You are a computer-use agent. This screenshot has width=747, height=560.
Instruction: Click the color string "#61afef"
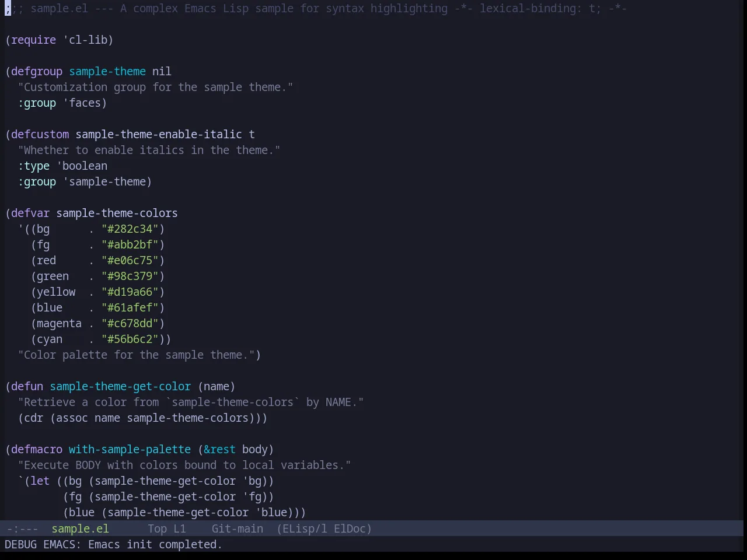(130, 307)
